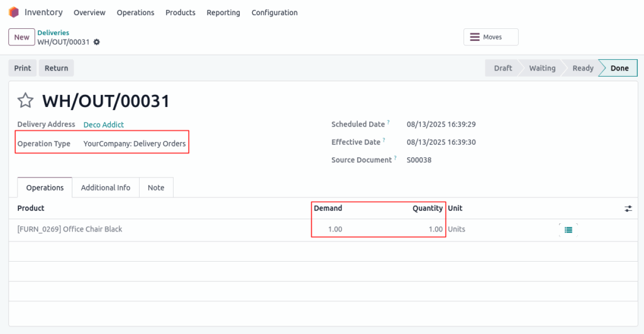This screenshot has width=644, height=334.
Task: Click the Unit column header
Action: click(455, 208)
